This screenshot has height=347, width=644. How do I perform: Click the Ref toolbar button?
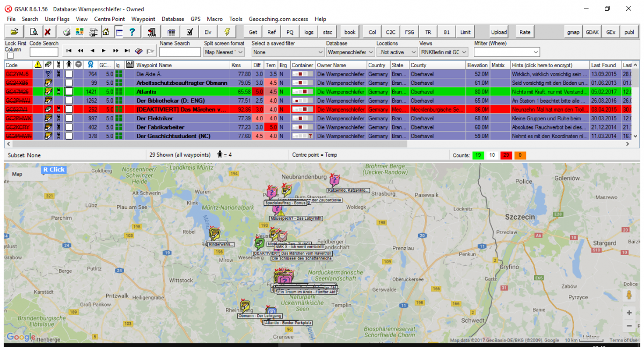[272, 32]
